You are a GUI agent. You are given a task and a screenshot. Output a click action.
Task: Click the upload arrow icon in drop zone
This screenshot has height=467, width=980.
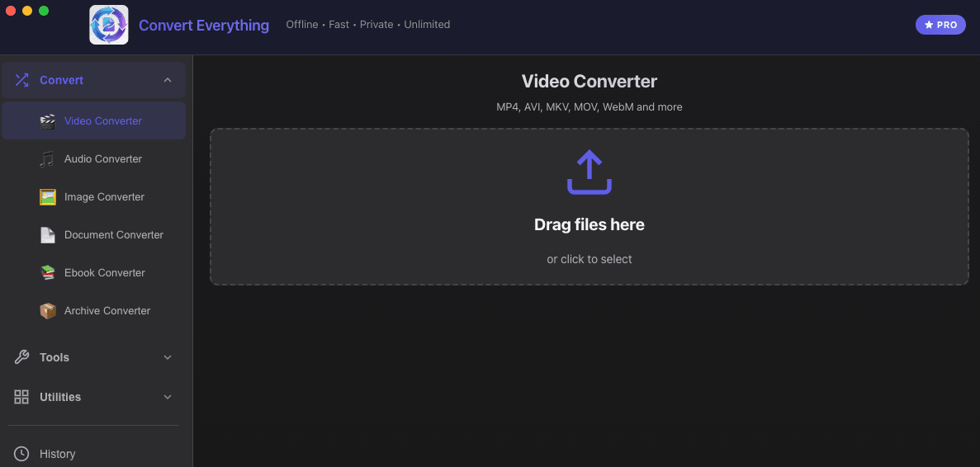tap(589, 172)
